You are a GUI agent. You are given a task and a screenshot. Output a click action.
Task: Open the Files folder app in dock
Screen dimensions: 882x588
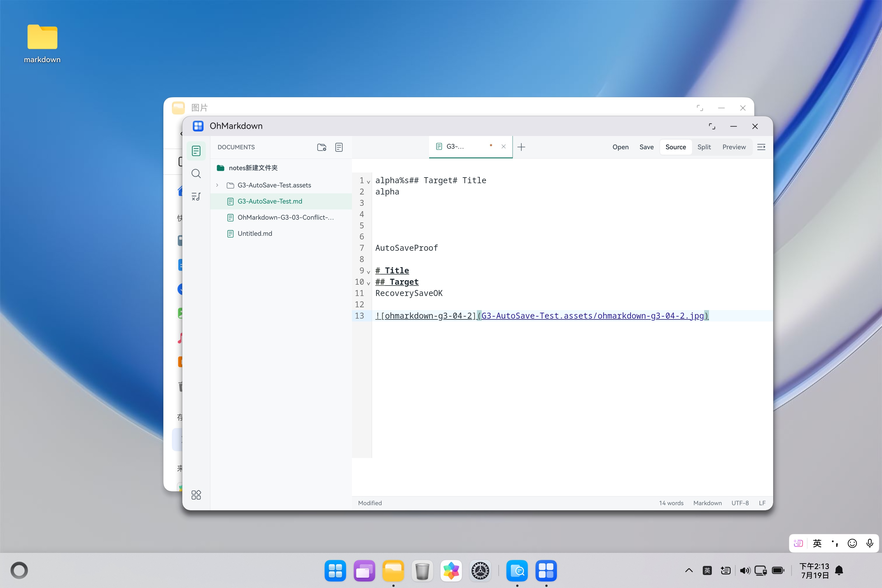[393, 571]
